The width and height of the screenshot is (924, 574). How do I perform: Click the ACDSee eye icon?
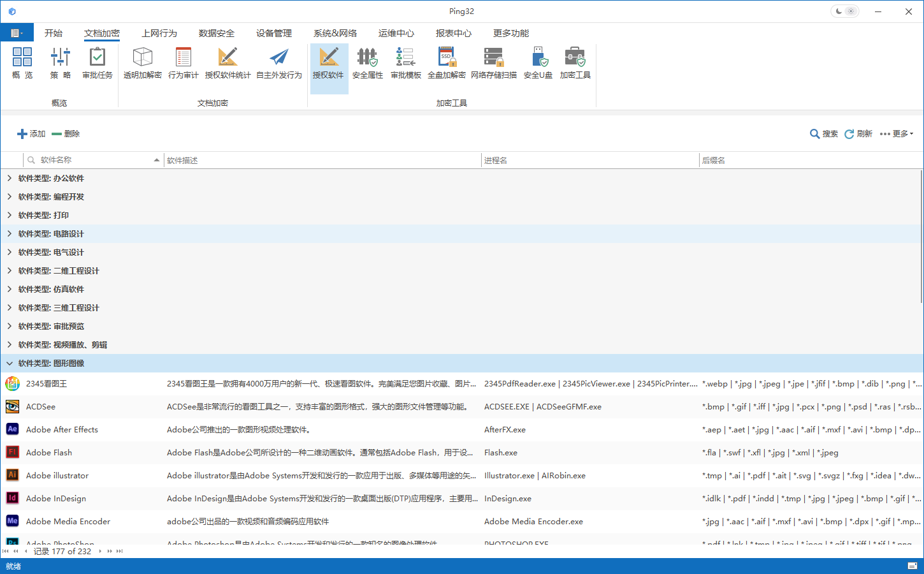point(12,406)
